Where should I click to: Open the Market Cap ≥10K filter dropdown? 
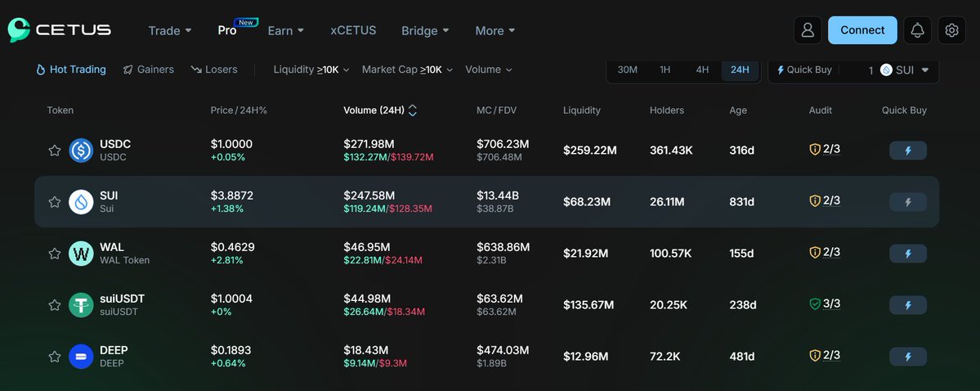point(407,70)
